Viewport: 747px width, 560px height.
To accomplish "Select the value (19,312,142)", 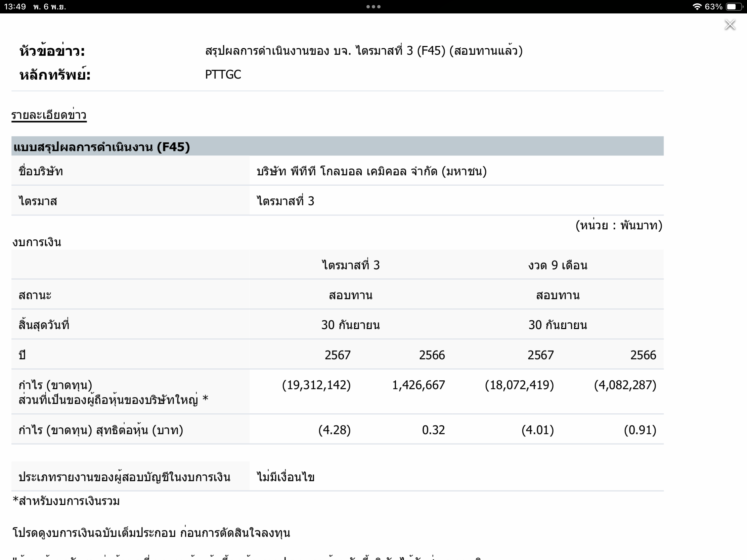I will [316, 385].
